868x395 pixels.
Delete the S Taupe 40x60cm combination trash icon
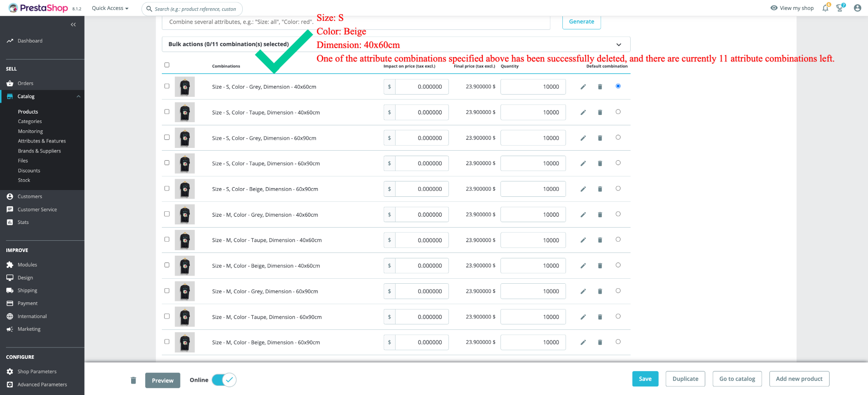[600, 112]
